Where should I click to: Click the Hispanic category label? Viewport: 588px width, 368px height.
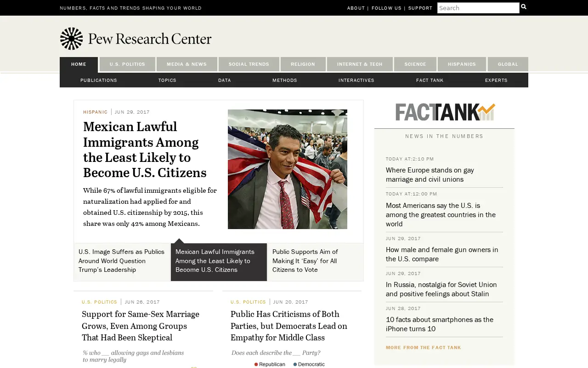pyautogui.click(x=95, y=112)
